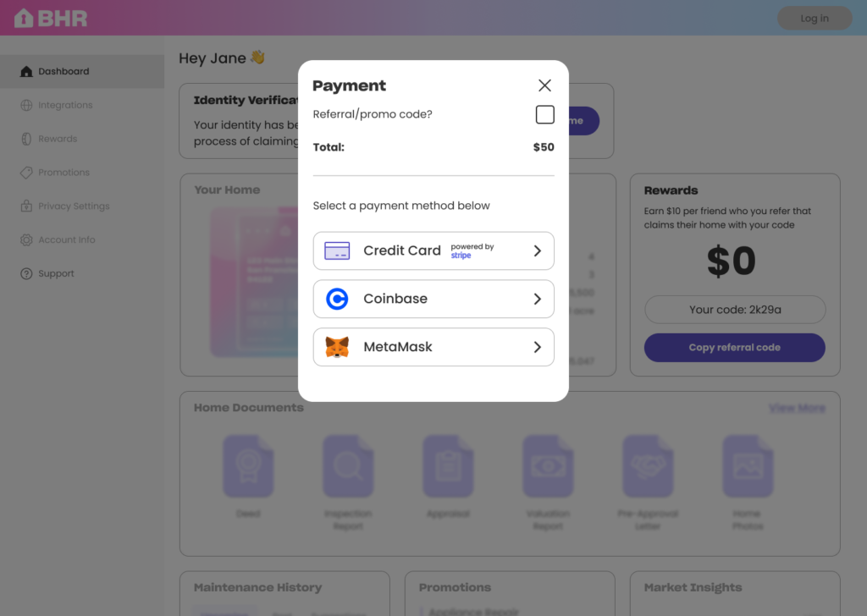Click the MetaMask fox icon
The height and width of the screenshot is (616, 867).
click(337, 347)
